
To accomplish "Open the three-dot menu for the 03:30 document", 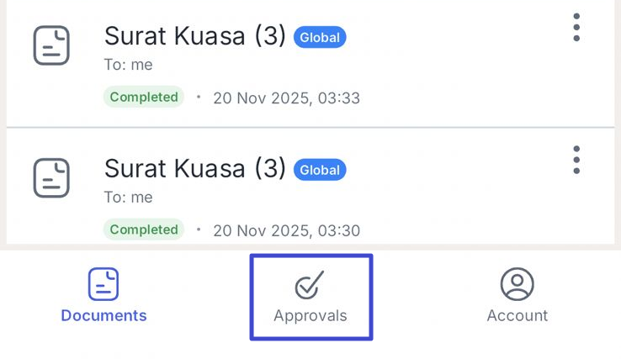I will (576, 160).
